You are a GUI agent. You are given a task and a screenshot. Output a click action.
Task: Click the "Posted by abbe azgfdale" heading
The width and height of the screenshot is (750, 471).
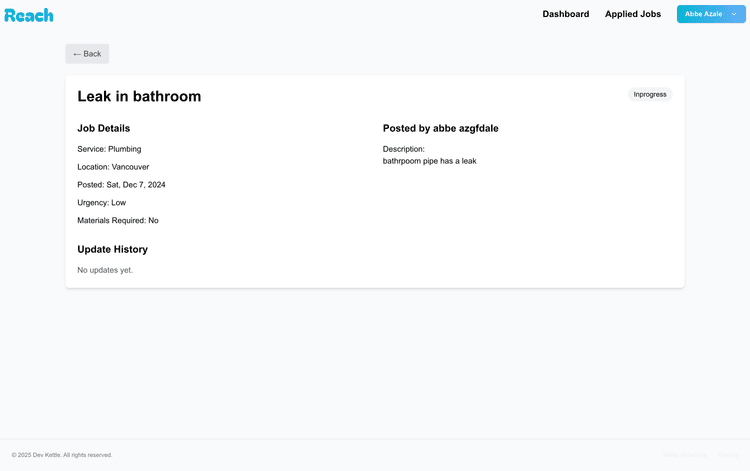tap(440, 128)
